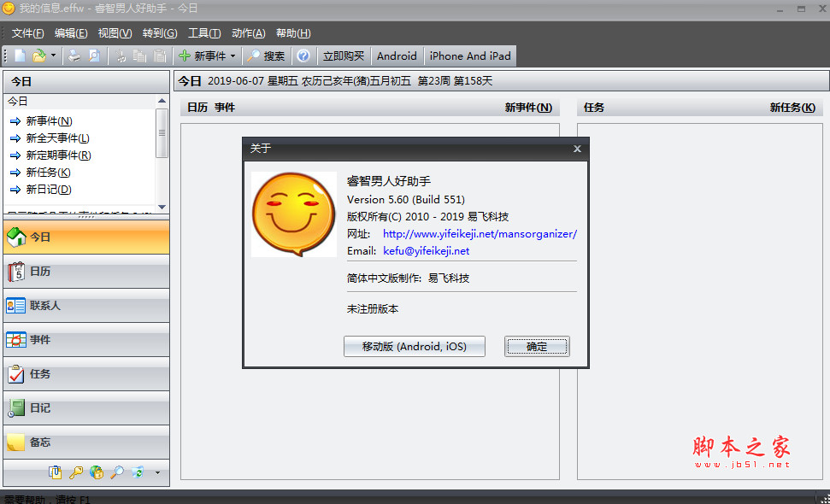Screen dimensions: 830x504
Task: Click the magnifier icon in bottom navigation bar
Action: tap(117, 472)
